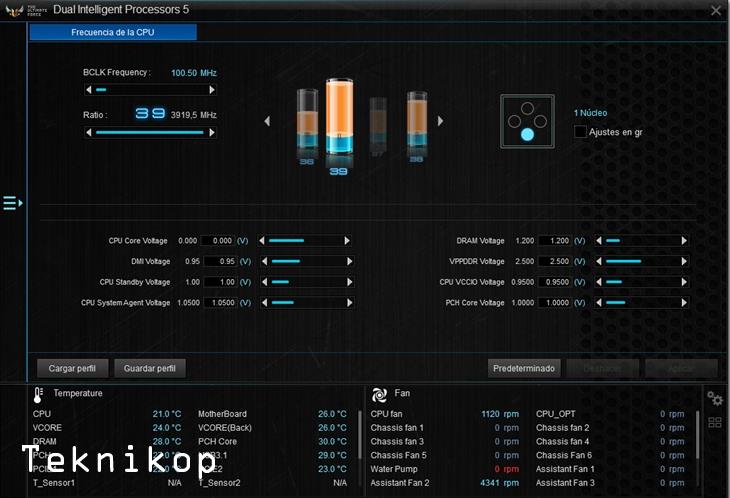Click the grid layout icon below gear

715,422
